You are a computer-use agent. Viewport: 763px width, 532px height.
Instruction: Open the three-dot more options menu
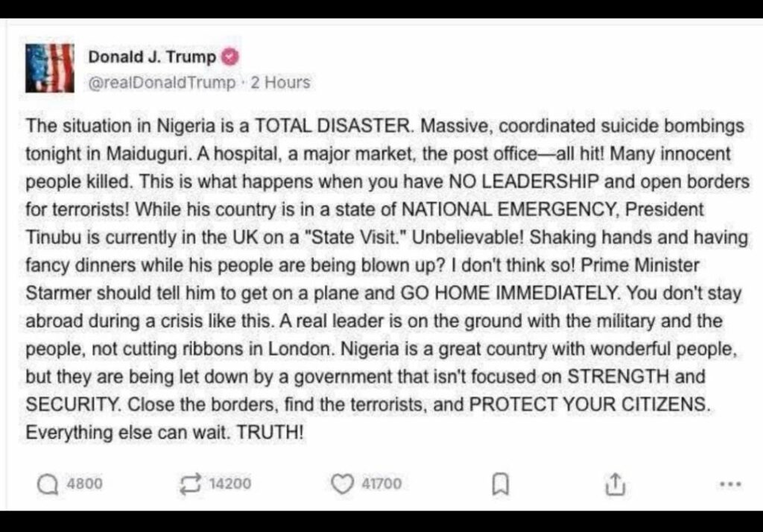[730, 485]
